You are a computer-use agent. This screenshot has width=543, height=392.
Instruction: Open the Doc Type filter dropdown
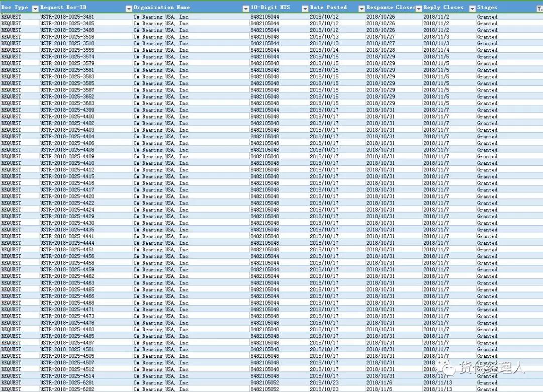[35, 9]
